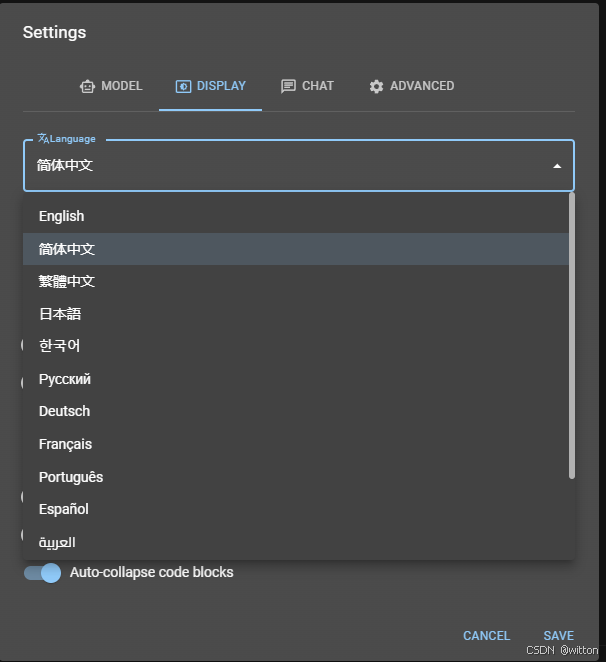The height and width of the screenshot is (662, 606).
Task: Select 繁體中文 from the language list
Action: tap(67, 281)
